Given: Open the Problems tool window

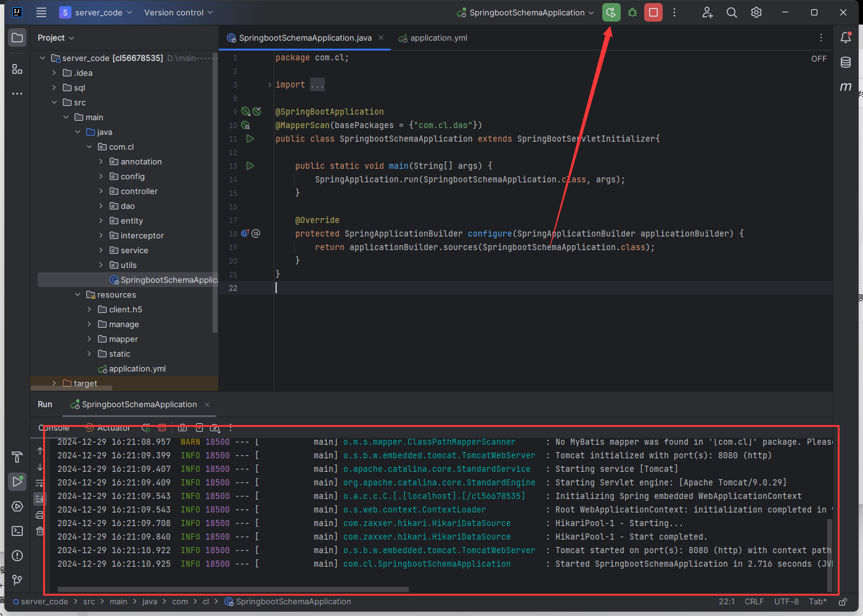Looking at the screenshot, I should (17, 556).
